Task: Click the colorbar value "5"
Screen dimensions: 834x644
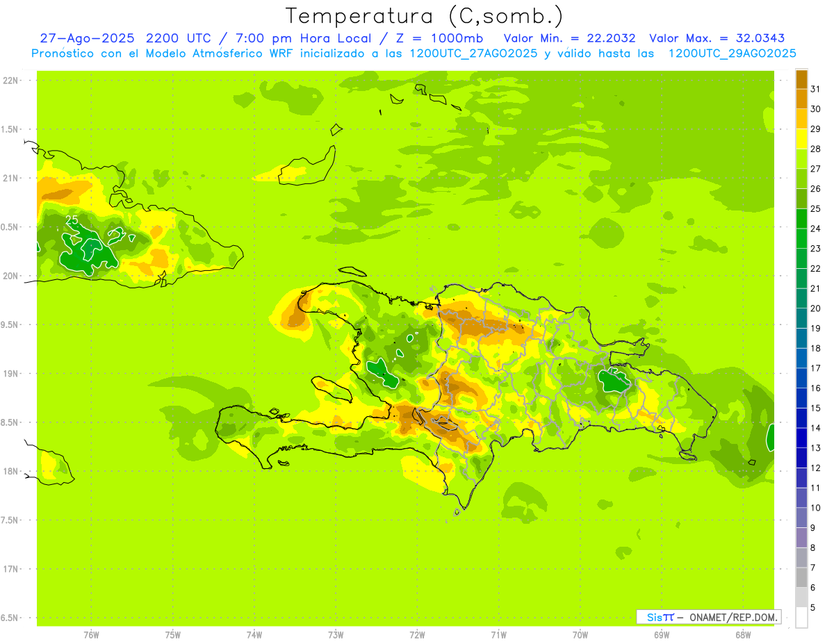Action: (812, 608)
